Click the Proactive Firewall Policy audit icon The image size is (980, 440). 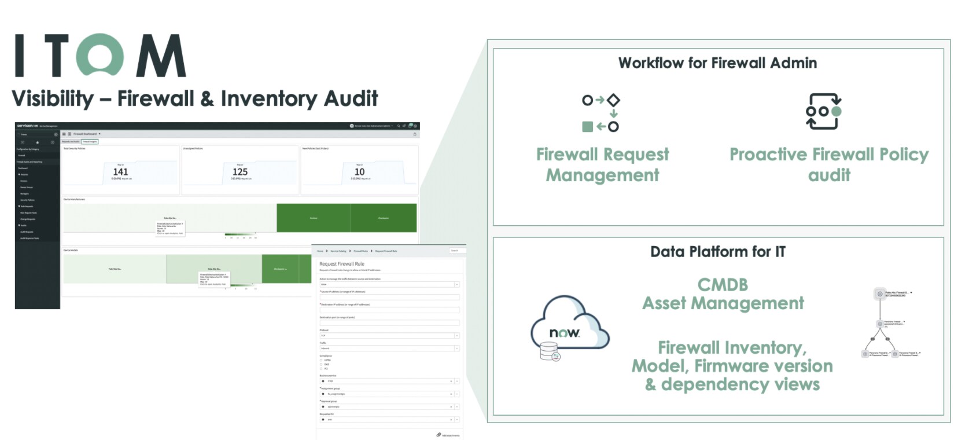tap(824, 111)
